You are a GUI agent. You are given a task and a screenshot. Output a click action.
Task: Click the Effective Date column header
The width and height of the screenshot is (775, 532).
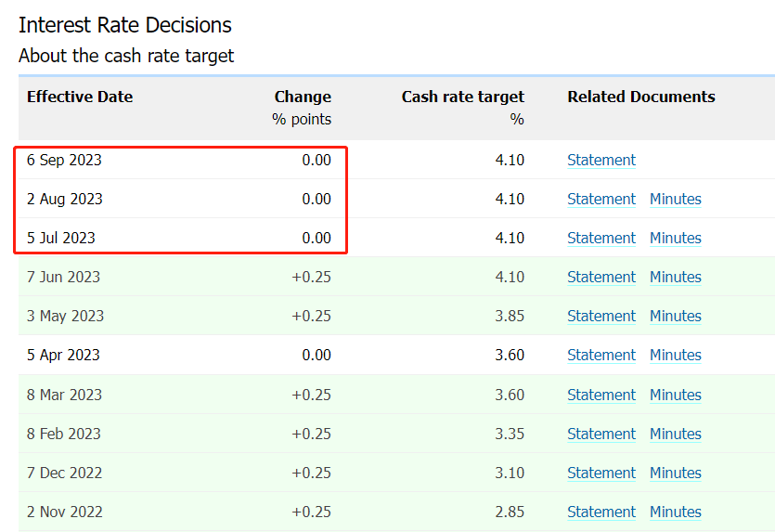pos(80,97)
